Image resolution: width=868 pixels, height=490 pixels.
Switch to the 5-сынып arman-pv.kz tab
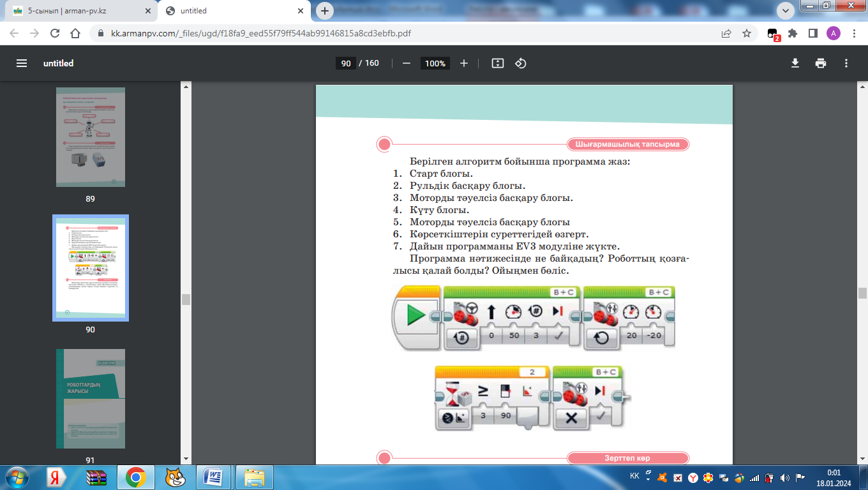click(81, 11)
